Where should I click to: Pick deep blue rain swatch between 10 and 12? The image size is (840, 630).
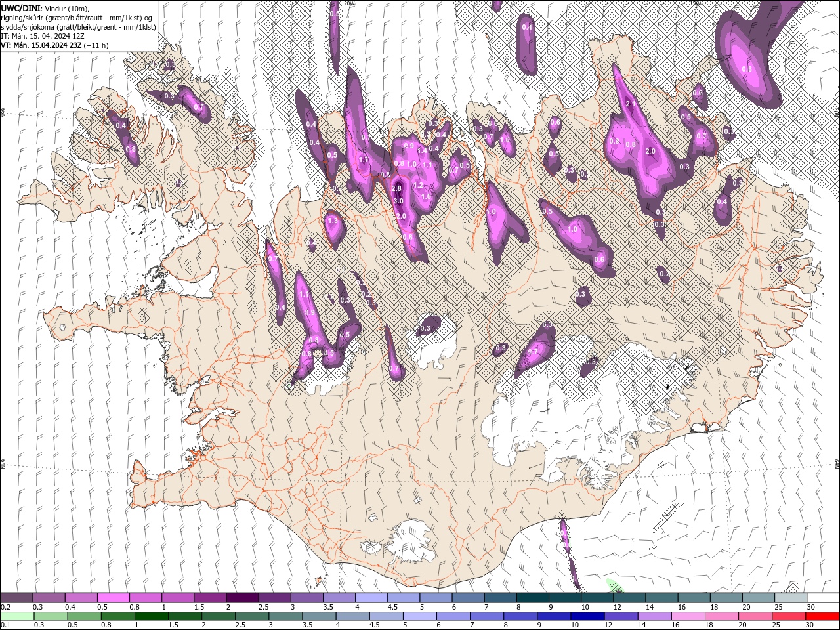(x=587, y=616)
